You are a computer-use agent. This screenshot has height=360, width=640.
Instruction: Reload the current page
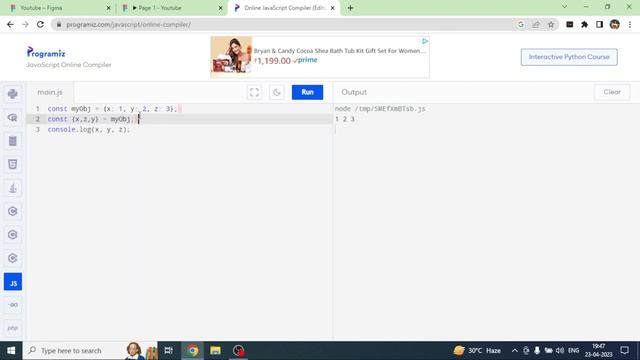pos(40,24)
